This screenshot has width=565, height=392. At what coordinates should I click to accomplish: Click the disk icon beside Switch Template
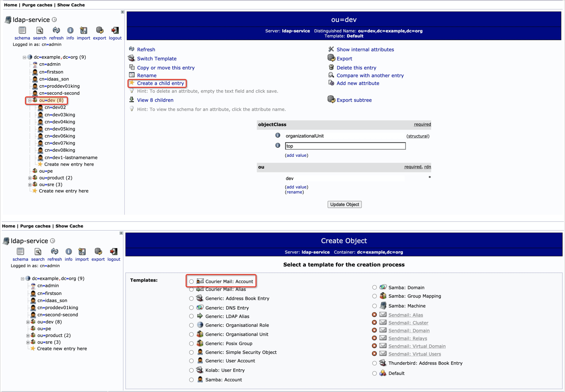tap(132, 58)
